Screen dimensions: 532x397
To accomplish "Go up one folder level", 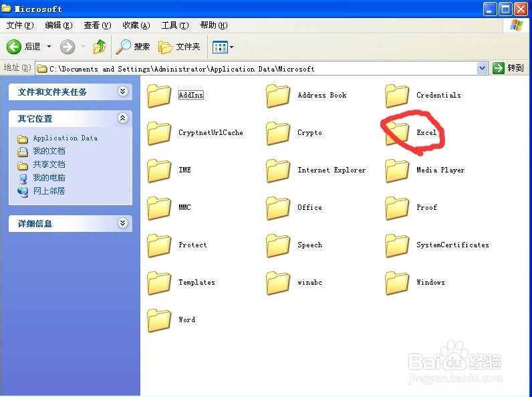I will click(100, 47).
